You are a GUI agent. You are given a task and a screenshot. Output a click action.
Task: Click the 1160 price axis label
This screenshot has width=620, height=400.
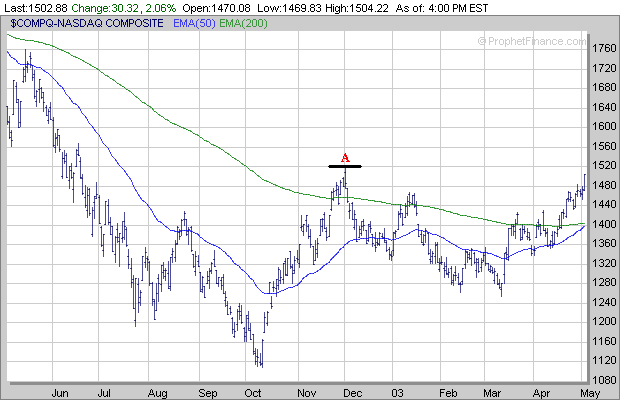(x=604, y=341)
